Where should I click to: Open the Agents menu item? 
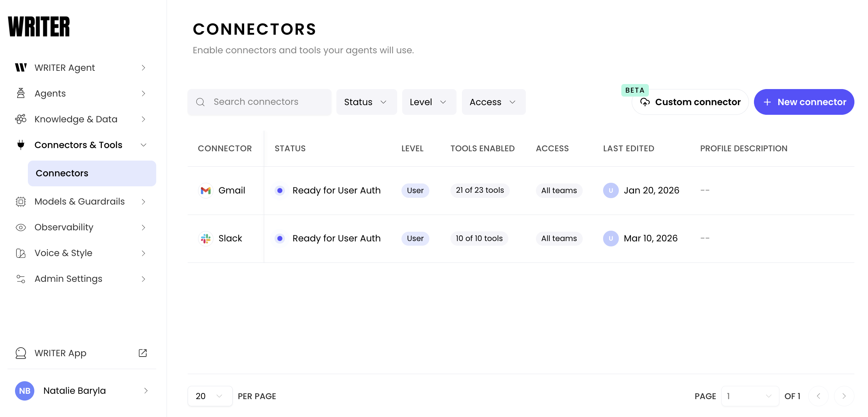click(x=50, y=93)
